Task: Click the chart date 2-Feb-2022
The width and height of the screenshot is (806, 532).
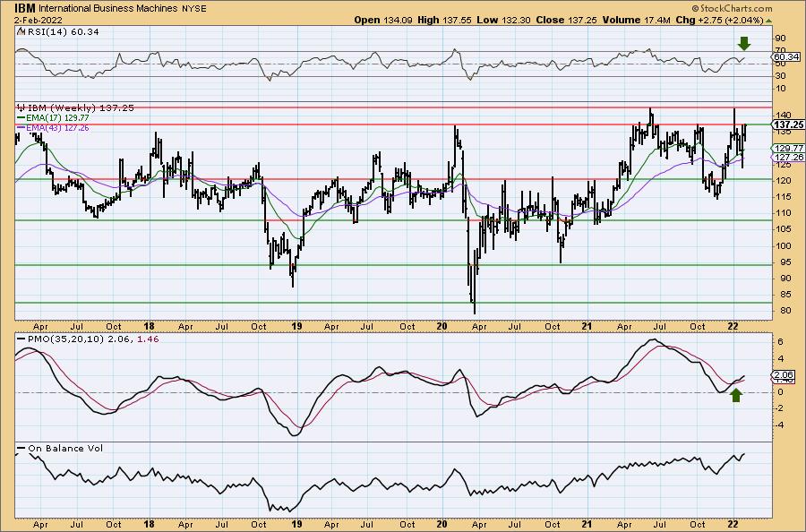Action: pos(39,21)
